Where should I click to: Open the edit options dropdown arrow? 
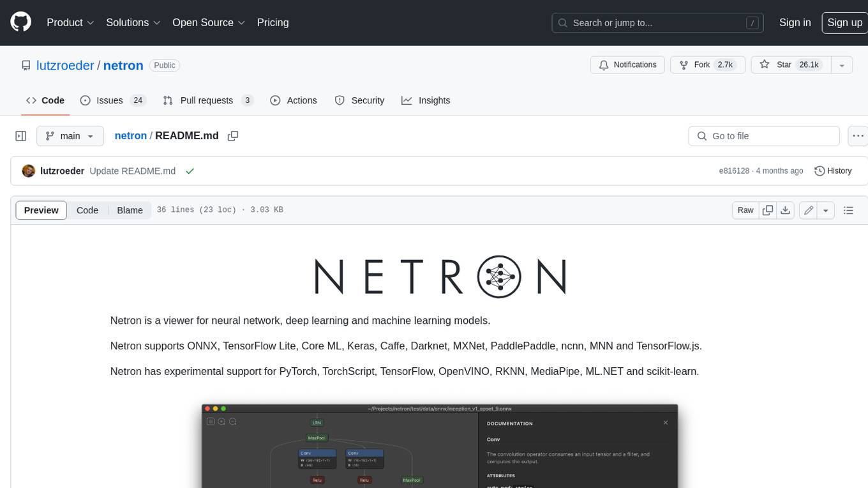coord(826,210)
